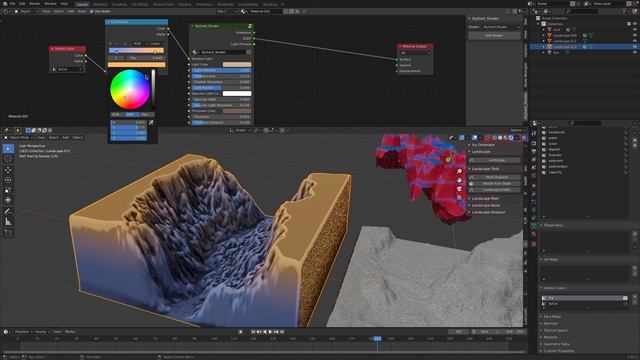Viewport: 640px width, 360px height.
Task: Select the Measure tool
Action: click(x=8, y=222)
